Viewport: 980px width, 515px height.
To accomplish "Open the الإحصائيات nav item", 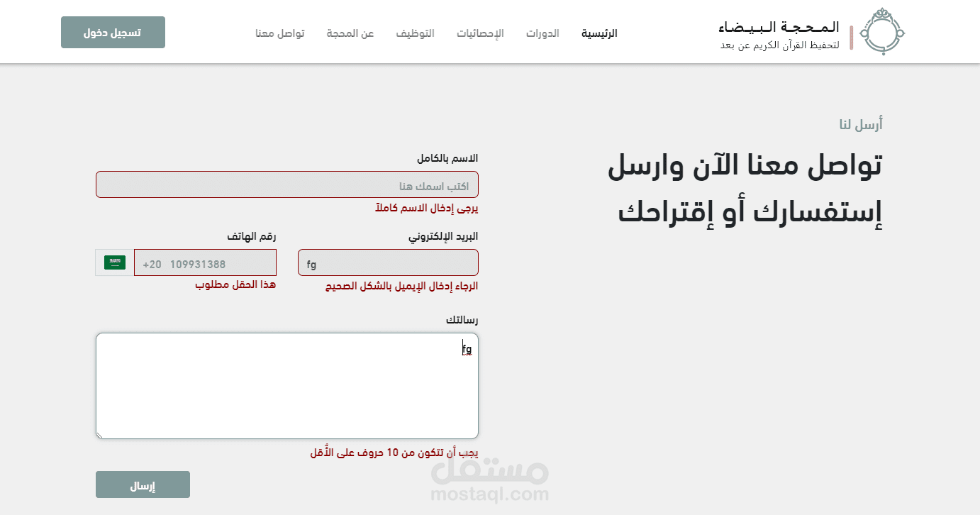I will tap(480, 33).
